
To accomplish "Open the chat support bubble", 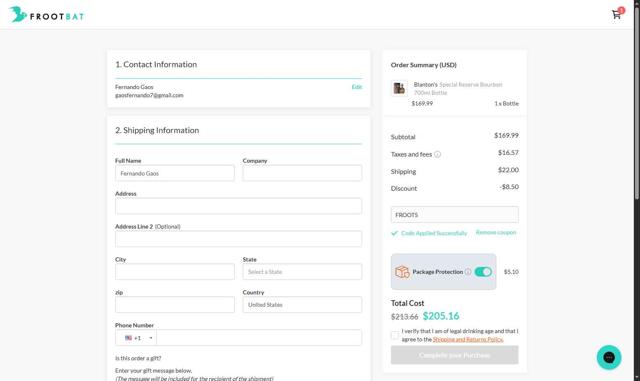I will [609, 357].
